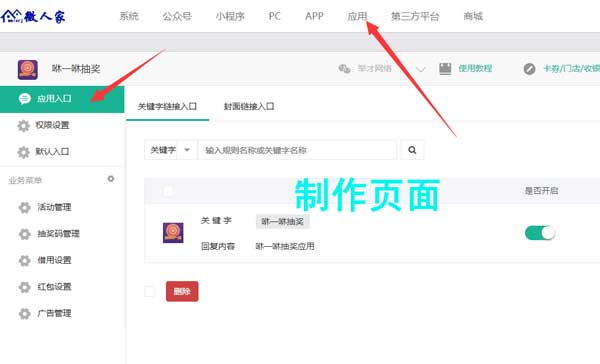Screen dimensions: 600x364
Task: Open the 第三方平台 menu
Action: coord(415,16)
